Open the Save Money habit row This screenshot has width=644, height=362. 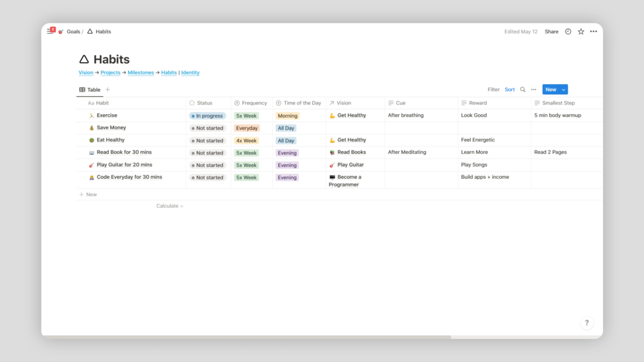tap(111, 128)
